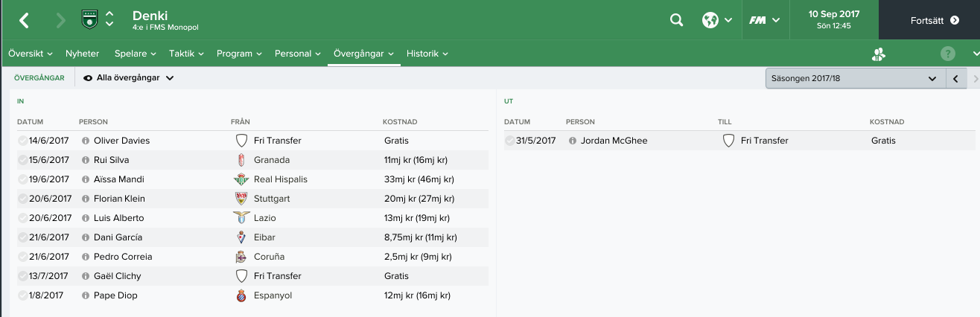Open the Alla övergångar view dropdown

pyautogui.click(x=129, y=77)
